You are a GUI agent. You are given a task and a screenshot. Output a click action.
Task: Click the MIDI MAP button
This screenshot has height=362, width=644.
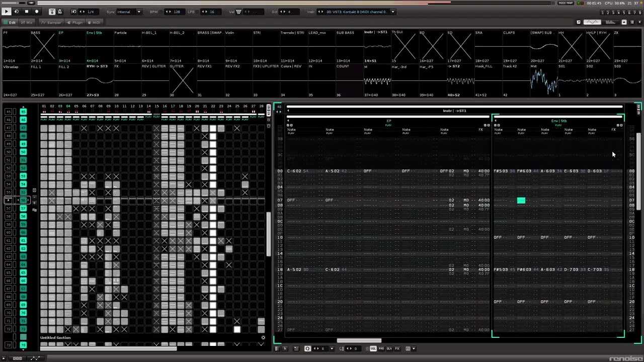(566, 3)
